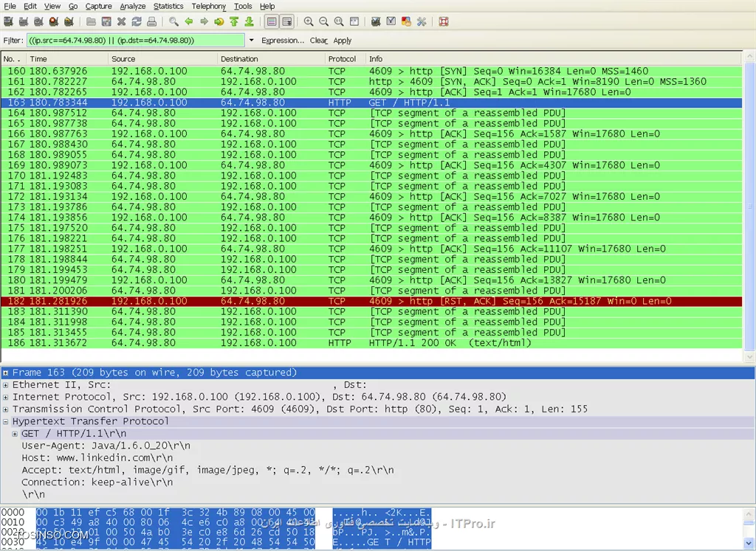Toggle packet list colorization
Screen dimensions: 756x551
pyautogui.click(x=272, y=21)
